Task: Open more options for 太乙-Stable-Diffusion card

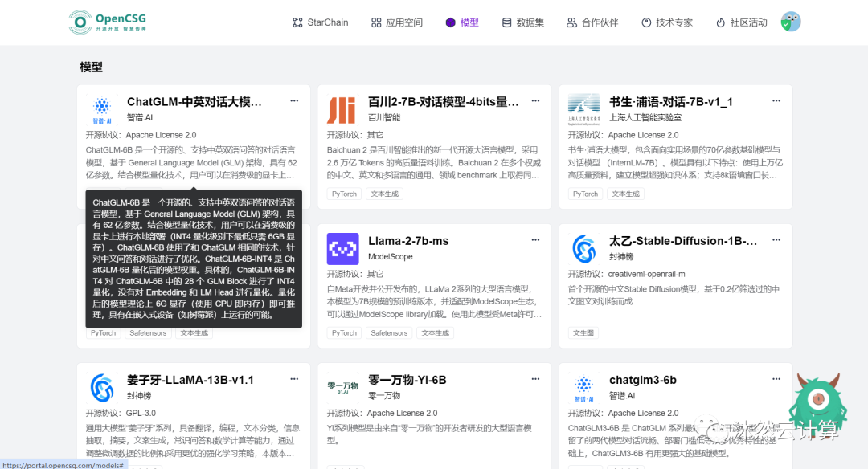Action: point(776,239)
